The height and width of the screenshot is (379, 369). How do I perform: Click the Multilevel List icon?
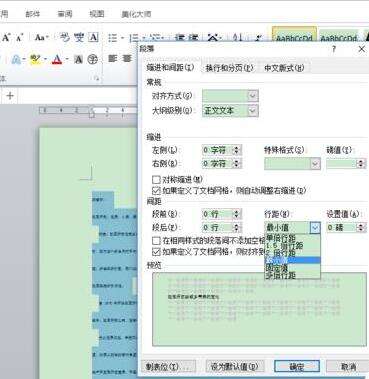[x=155, y=38]
